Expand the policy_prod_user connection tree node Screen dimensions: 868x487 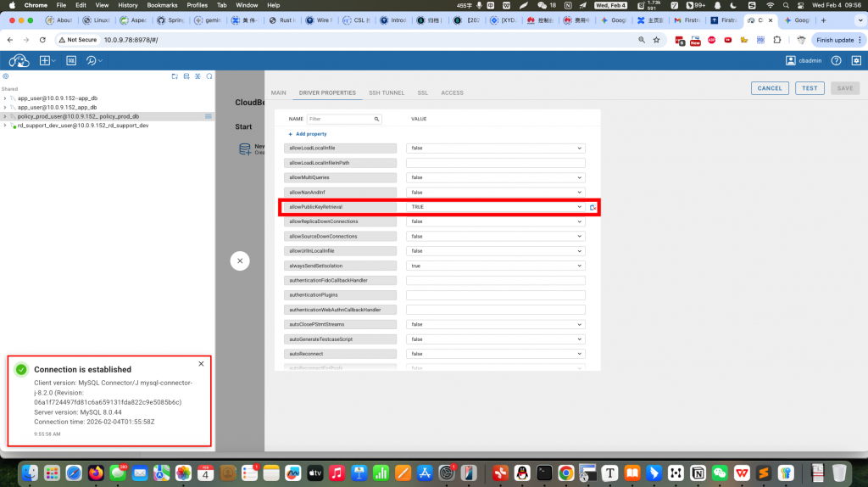[x=5, y=116]
